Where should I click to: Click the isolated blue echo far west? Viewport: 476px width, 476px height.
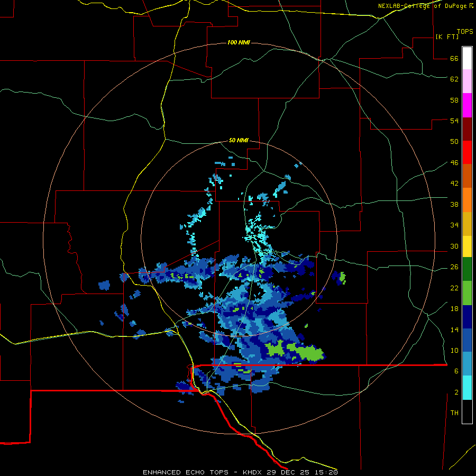point(104,286)
